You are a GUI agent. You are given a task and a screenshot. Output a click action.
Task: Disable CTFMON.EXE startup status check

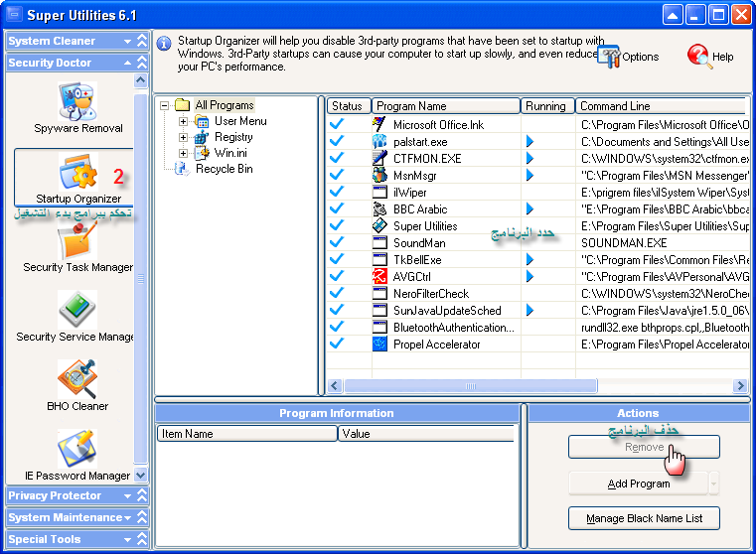tap(337, 158)
